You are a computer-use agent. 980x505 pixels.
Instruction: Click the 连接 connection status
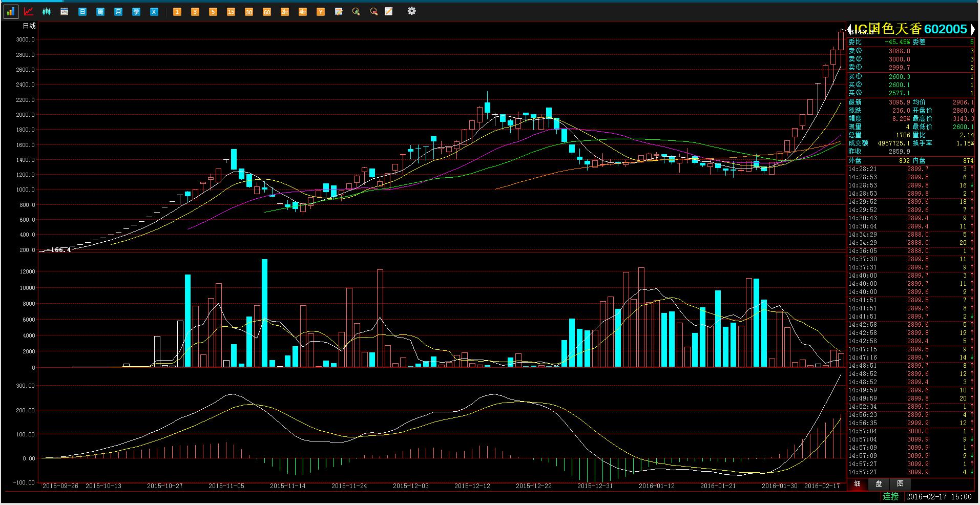coord(891,496)
